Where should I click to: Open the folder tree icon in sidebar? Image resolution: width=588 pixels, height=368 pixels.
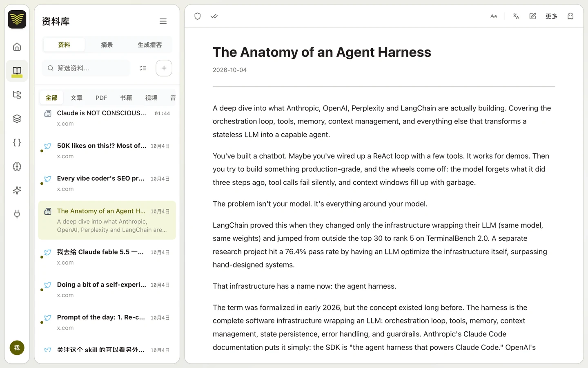tap(17, 95)
